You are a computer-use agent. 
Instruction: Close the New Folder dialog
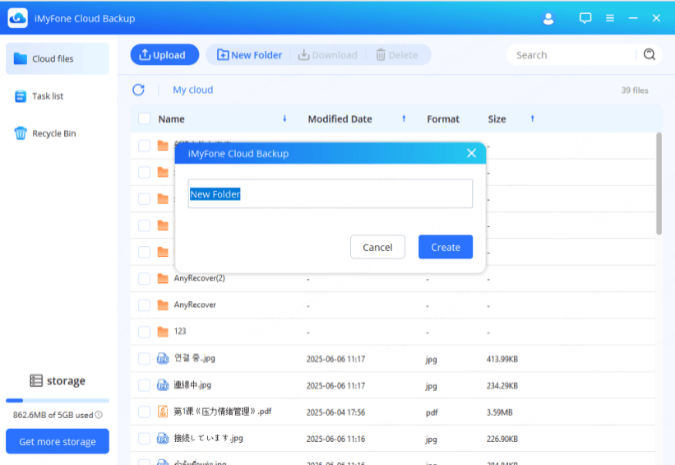pos(471,153)
